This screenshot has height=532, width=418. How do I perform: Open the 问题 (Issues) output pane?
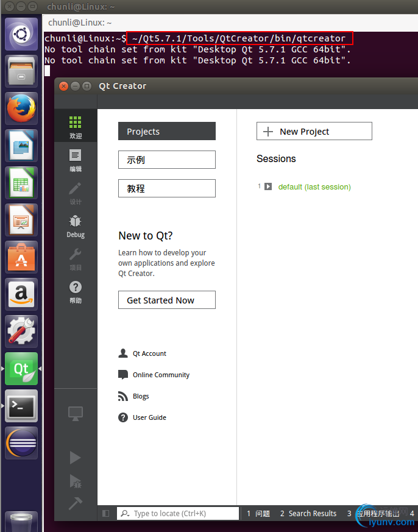pyautogui.click(x=258, y=513)
